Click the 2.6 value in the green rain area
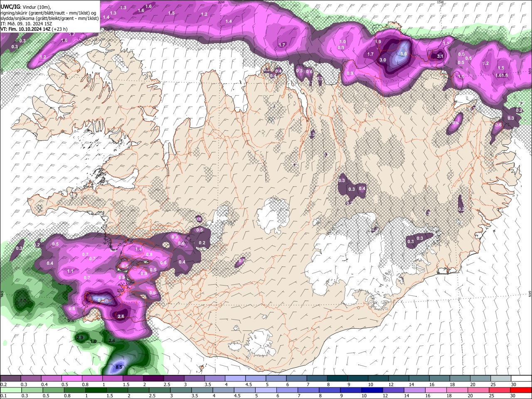 [112, 341]
